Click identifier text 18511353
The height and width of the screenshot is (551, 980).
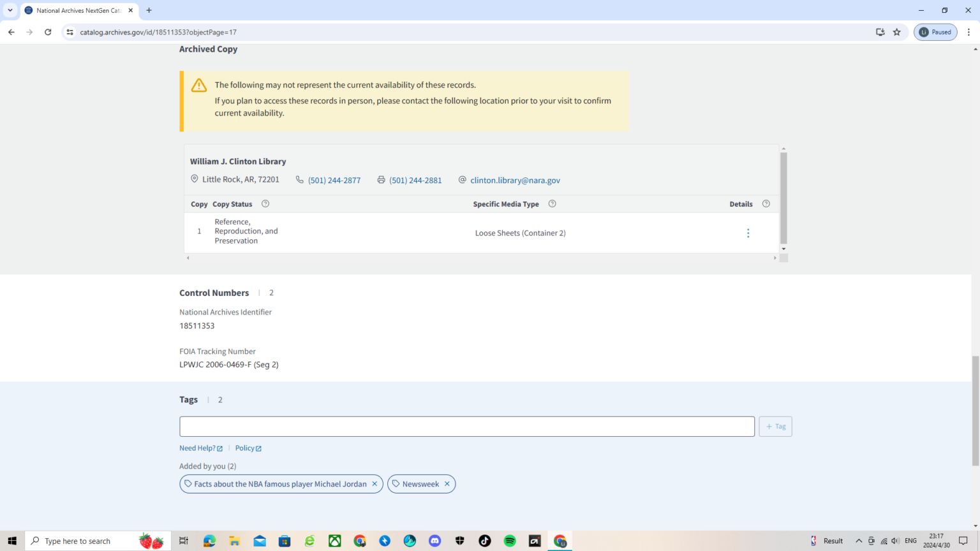(x=197, y=326)
